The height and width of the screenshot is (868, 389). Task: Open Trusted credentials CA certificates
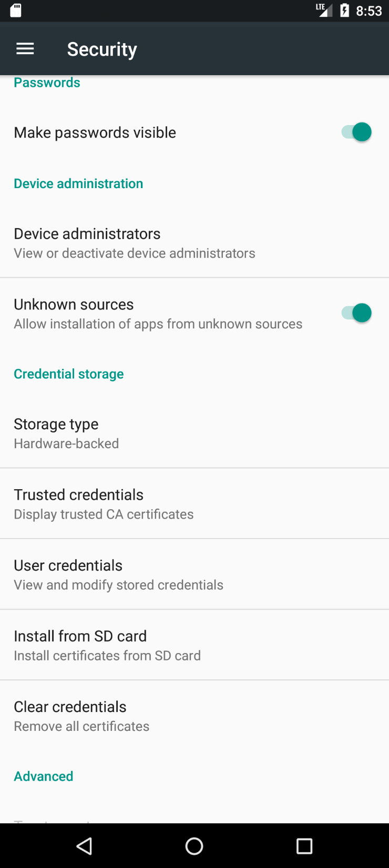tap(104, 504)
